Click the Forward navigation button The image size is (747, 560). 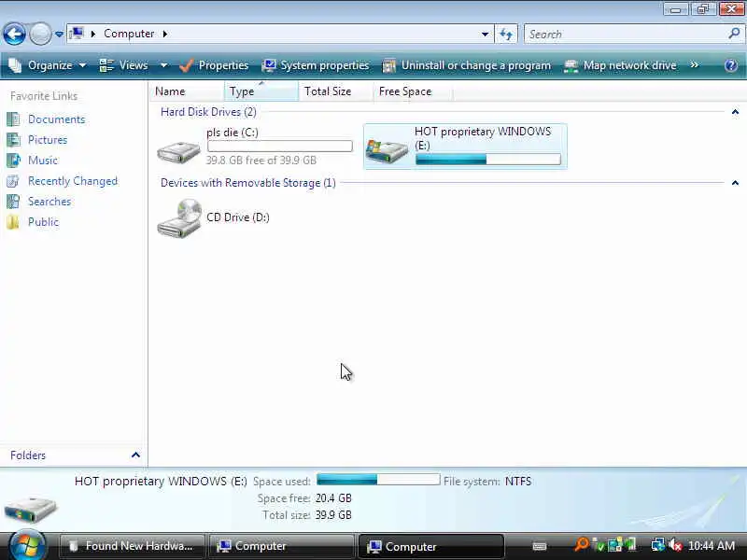[x=40, y=34]
